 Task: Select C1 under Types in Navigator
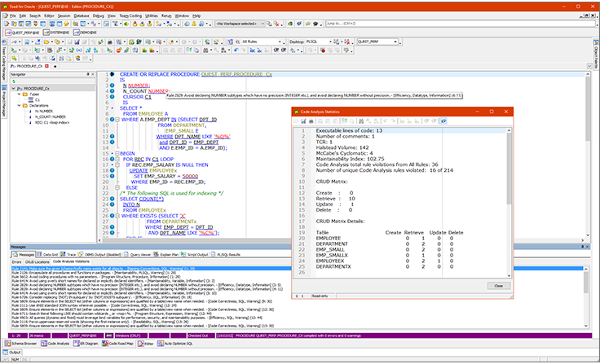pos(37,100)
